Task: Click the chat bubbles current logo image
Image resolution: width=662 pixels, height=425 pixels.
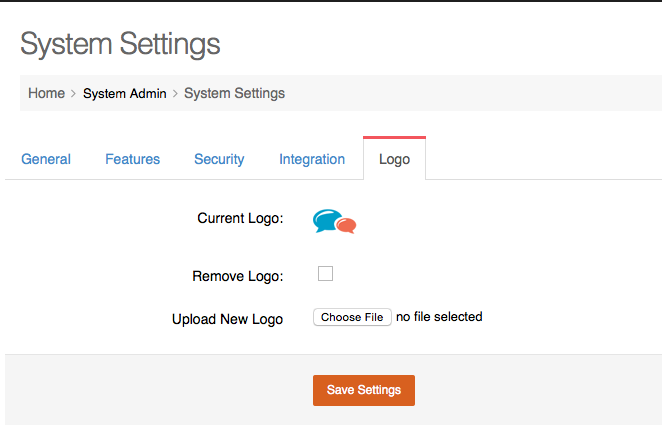Action: (x=334, y=221)
